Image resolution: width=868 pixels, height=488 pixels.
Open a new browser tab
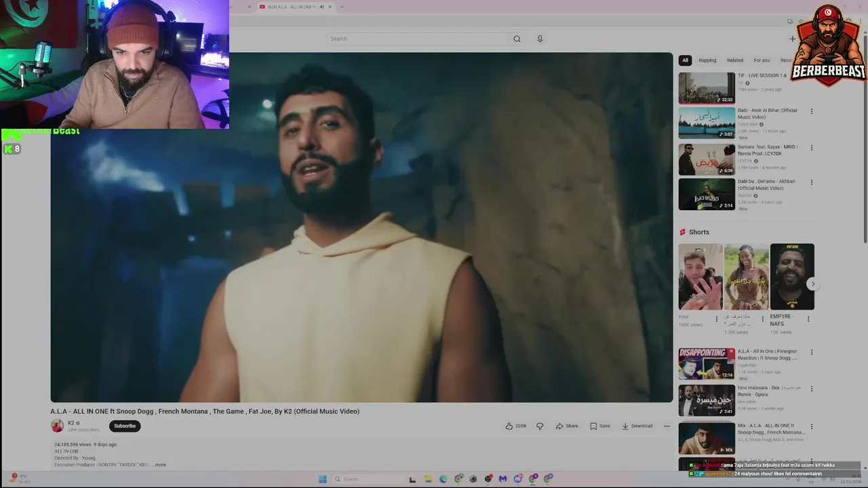click(342, 7)
